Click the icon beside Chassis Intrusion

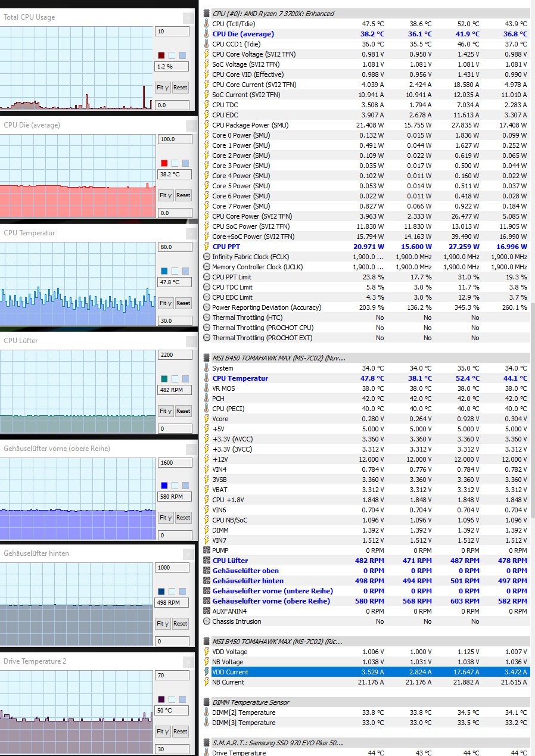click(x=207, y=621)
